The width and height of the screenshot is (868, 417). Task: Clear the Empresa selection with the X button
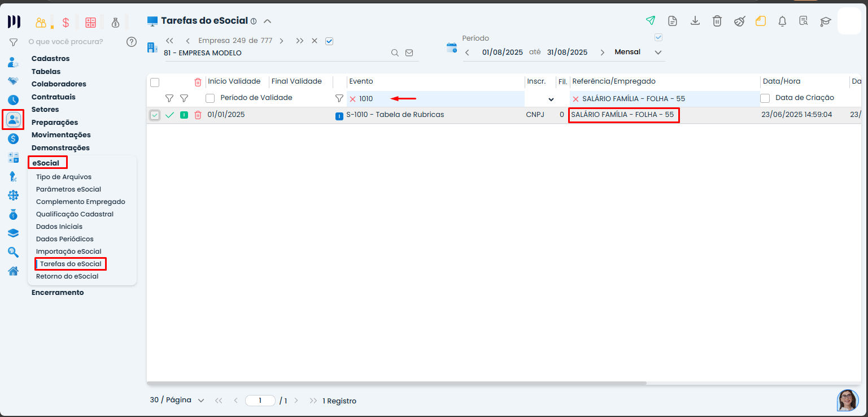coord(315,41)
